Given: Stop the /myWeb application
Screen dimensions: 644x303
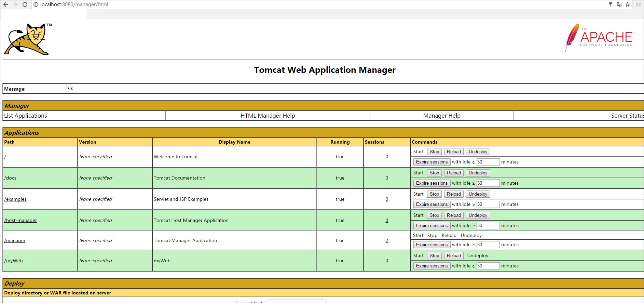Looking at the screenshot, I should click(434, 255).
